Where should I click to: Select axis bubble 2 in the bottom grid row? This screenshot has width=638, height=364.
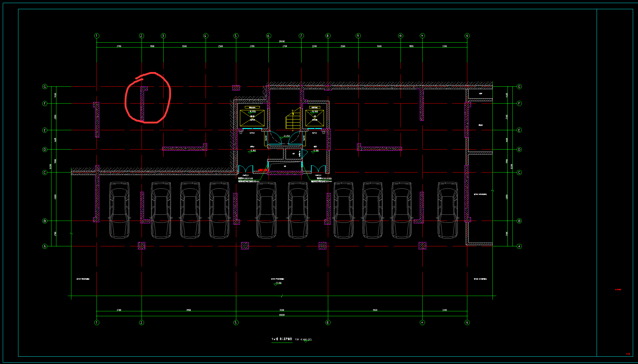pyautogui.click(x=142, y=322)
